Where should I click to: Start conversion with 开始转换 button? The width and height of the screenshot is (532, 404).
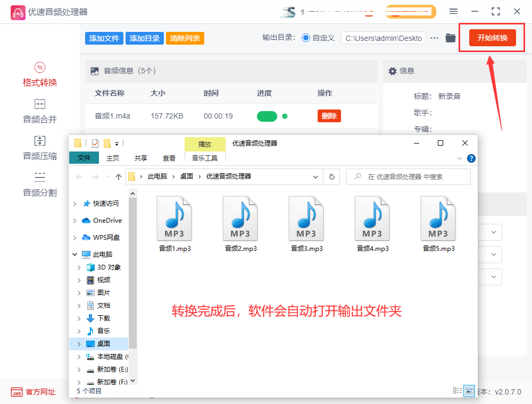tap(492, 38)
